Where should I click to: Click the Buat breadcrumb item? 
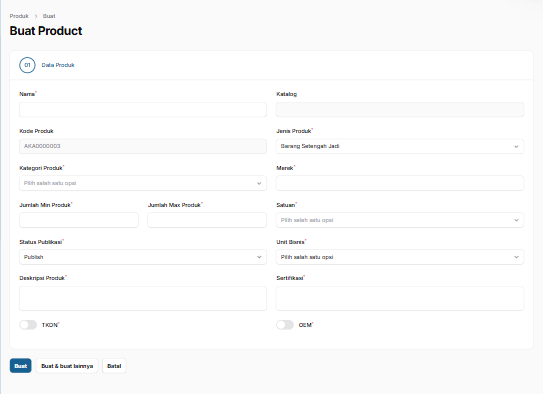[x=49, y=16]
